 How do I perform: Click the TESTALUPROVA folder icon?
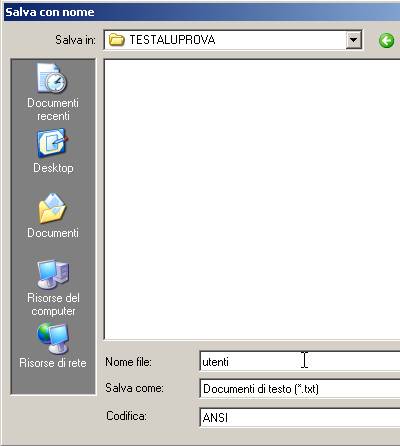click(117, 40)
